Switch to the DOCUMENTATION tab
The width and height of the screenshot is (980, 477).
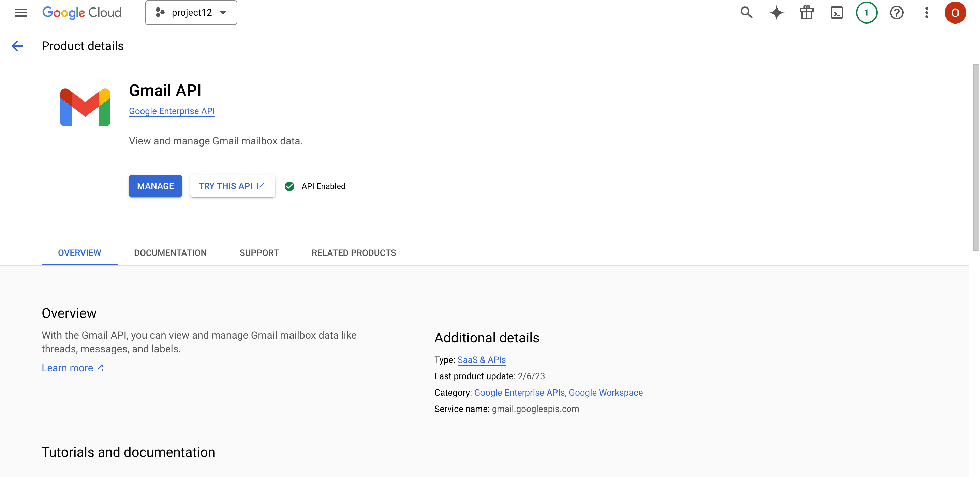(x=170, y=253)
